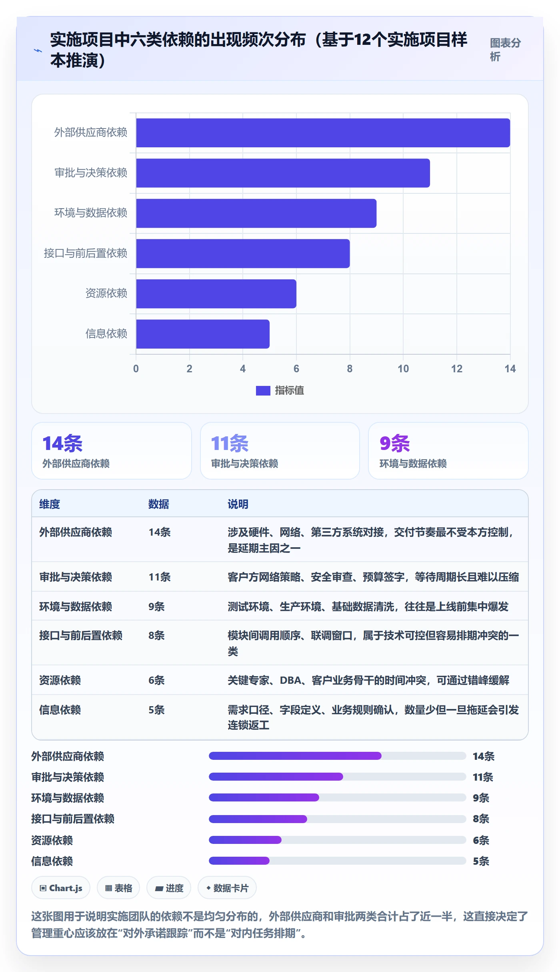Click the 审批与决策依赖 progress bar
The image size is (560, 972).
click(338, 777)
